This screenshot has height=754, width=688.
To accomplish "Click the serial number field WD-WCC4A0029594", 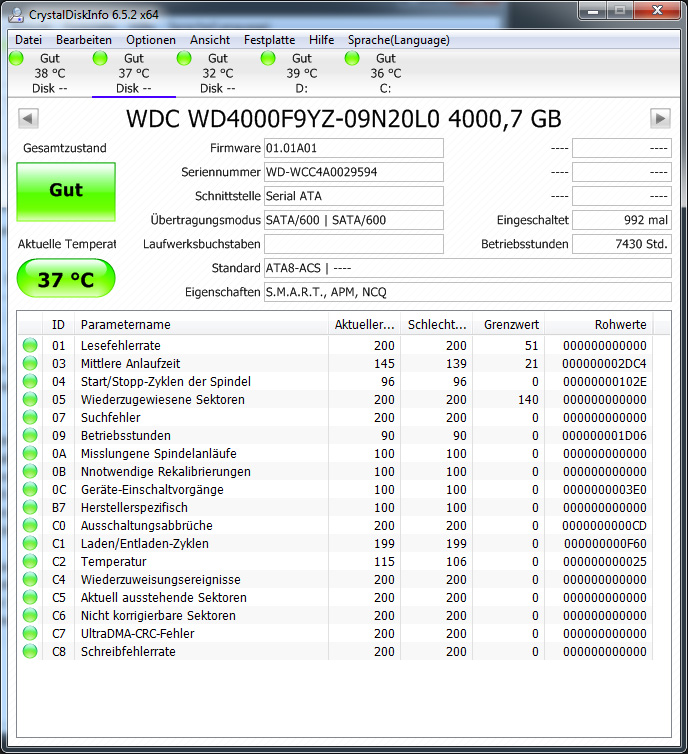I will point(353,172).
